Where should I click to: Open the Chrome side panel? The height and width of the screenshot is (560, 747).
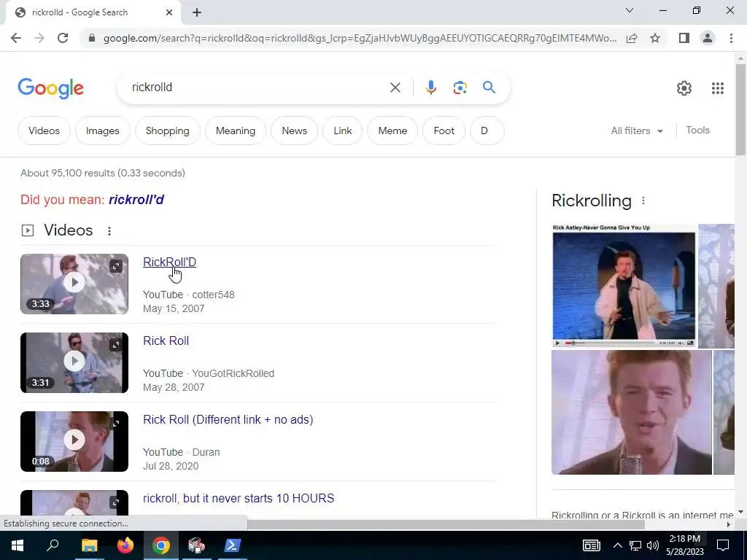click(x=684, y=38)
